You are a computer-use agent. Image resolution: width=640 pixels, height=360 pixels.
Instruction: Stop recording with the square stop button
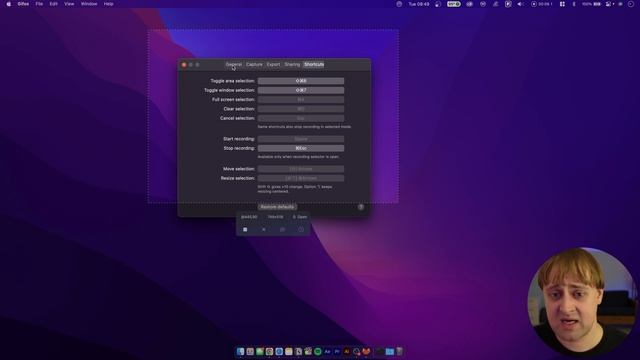[245, 229]
